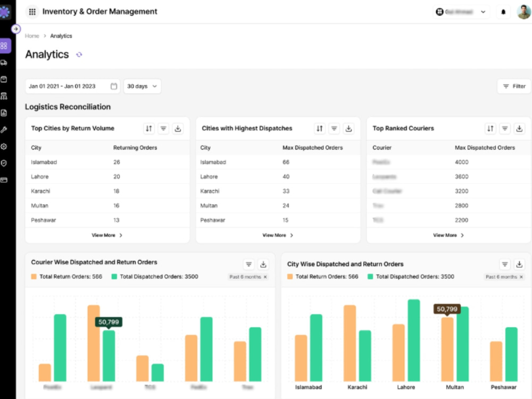This screenshot has width=532, height=399.
Task: Click the 2200 value in Couriers table
Action: coord(461,220)
